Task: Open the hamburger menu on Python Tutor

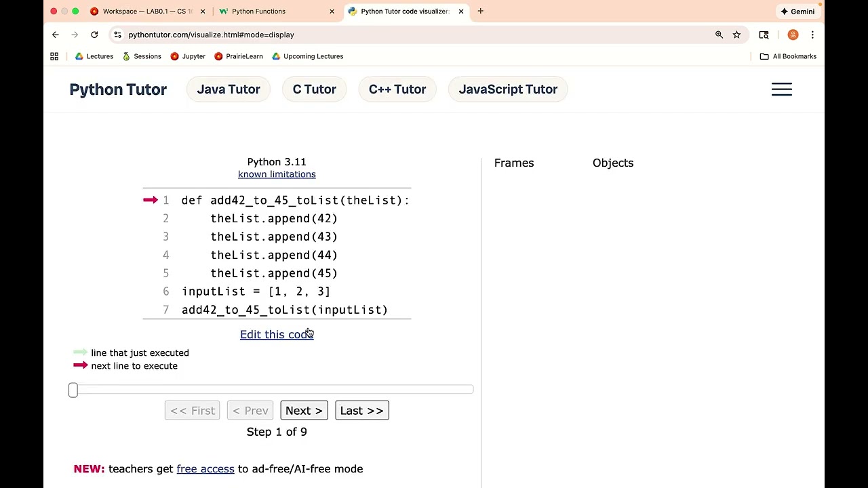Action: pos(782,89)
